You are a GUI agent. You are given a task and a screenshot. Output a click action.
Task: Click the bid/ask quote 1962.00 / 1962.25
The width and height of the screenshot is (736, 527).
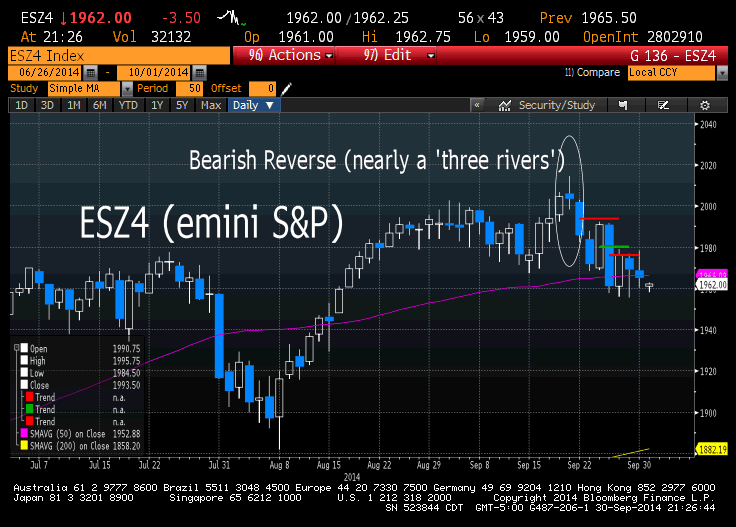pos(347,18)
